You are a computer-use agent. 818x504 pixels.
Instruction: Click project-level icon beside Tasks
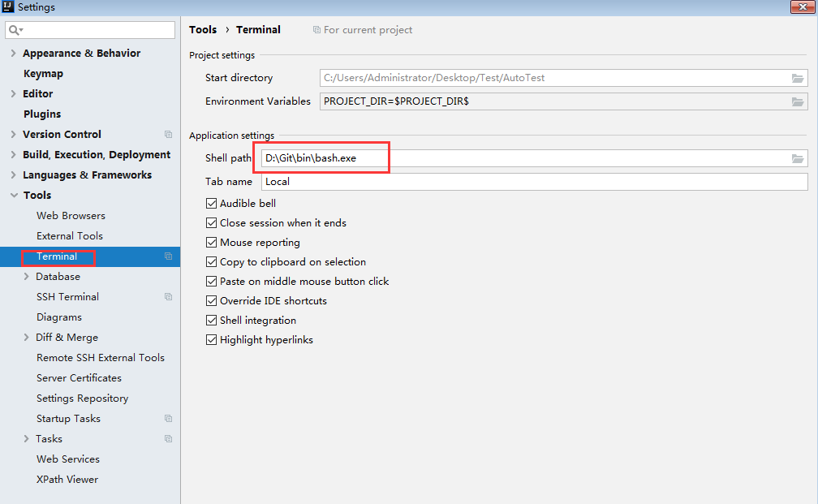click(168, 439)
